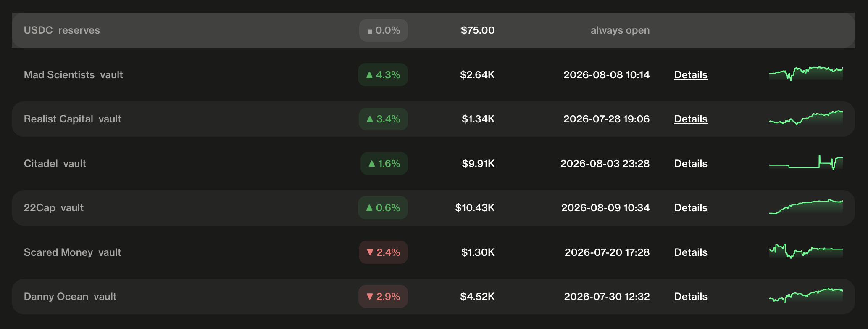Click the Realist Capital sparkline chart
Viewport: 868px width, 329px height.
click(806, 118)
